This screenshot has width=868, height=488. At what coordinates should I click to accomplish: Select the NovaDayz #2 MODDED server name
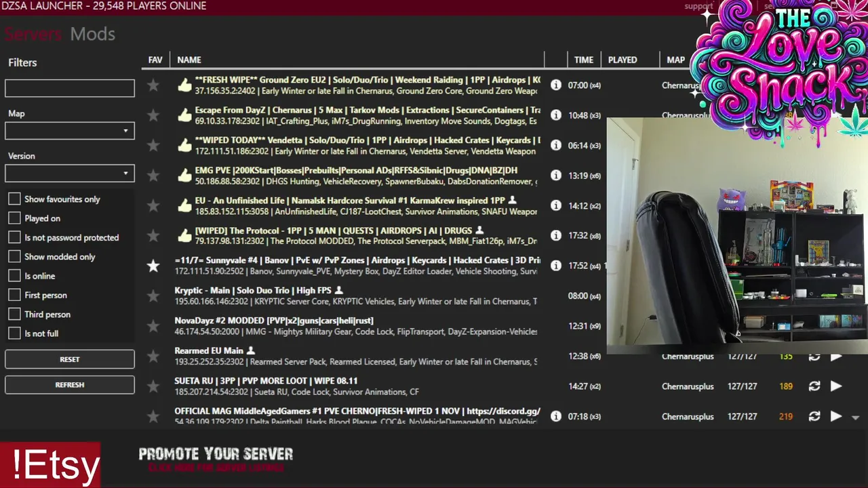click(x=274, y=321)
